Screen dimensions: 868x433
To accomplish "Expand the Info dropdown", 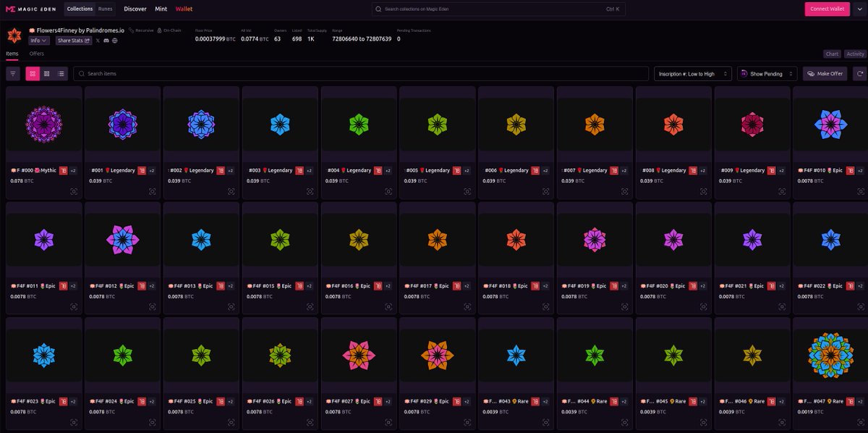I will 39,41.
